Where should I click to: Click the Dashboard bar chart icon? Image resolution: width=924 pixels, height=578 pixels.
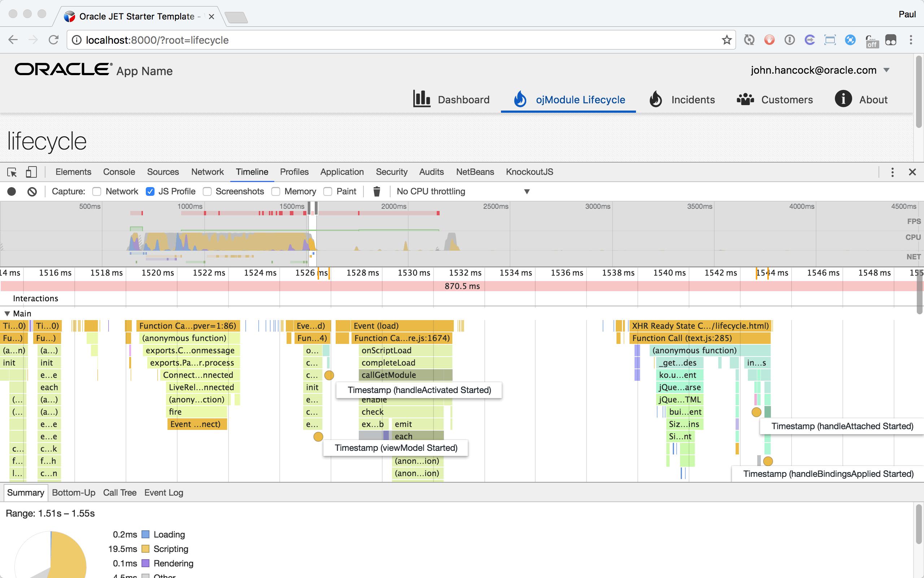pyautogui.click(x=422, y=99)
